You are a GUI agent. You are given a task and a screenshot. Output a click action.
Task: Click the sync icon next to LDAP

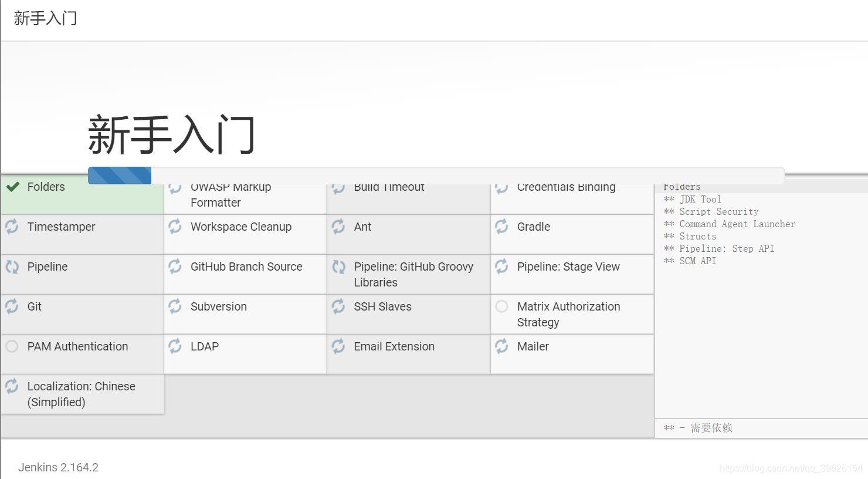click(x=175, y=346)
